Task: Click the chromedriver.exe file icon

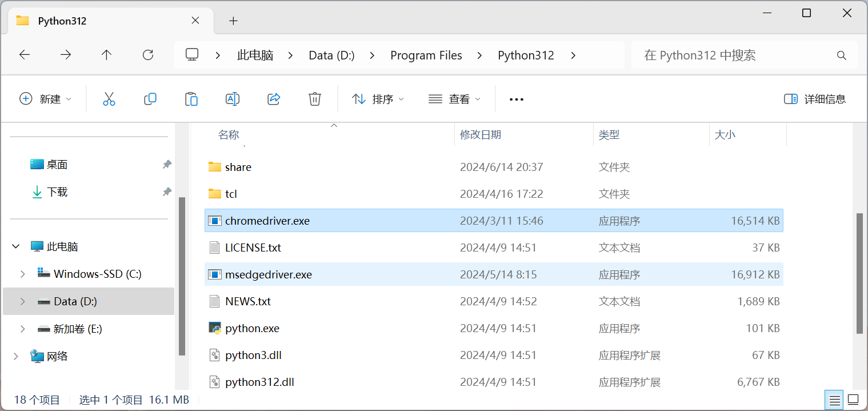Action: [x=215, y=221]
